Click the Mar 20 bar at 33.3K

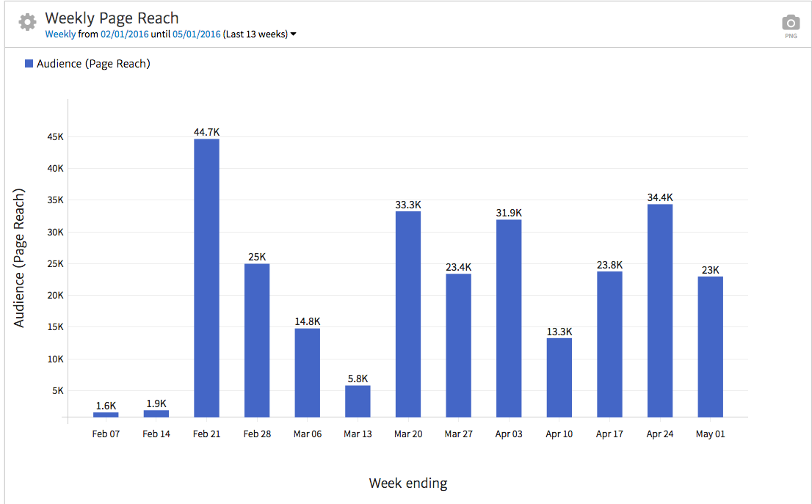408,314
